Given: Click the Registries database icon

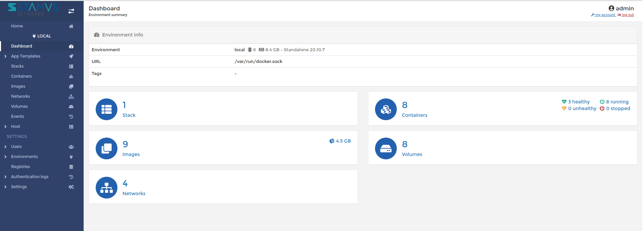Looking at the screenshot, I should point(71,167).
